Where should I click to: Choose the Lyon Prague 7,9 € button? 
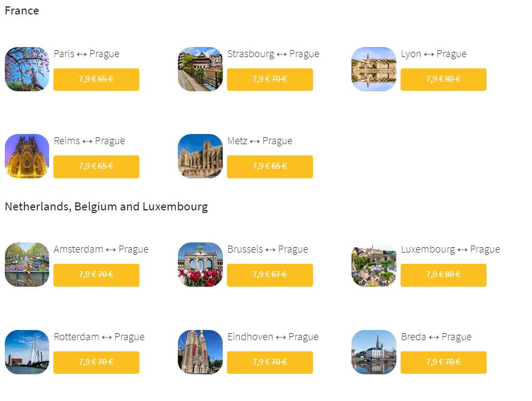pyautogui.click(x=443, y=80)
